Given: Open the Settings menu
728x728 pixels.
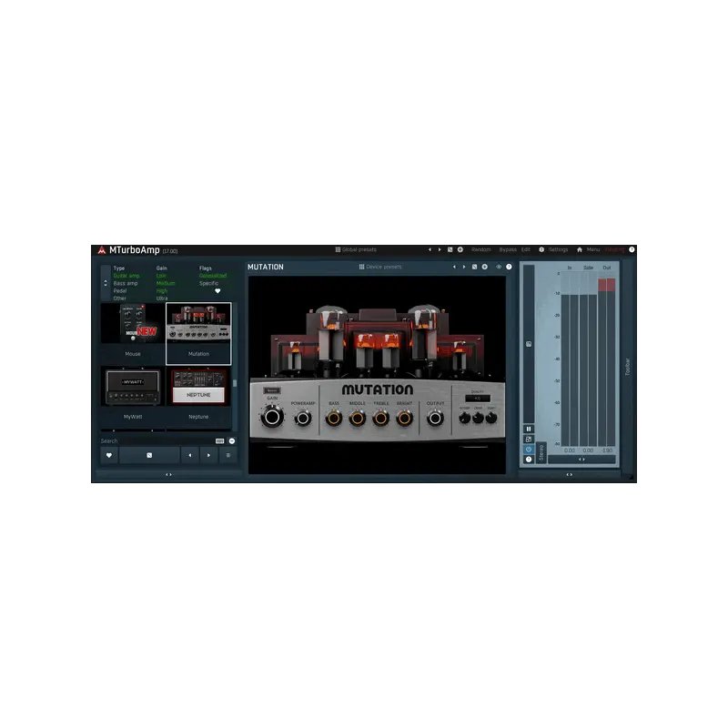Looking at the screenshot, I should coord(559,249).
